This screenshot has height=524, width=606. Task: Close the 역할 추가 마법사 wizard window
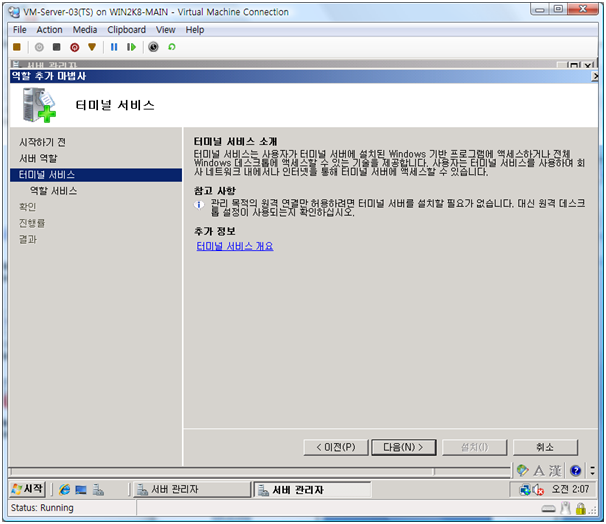[x=595, y=77]
